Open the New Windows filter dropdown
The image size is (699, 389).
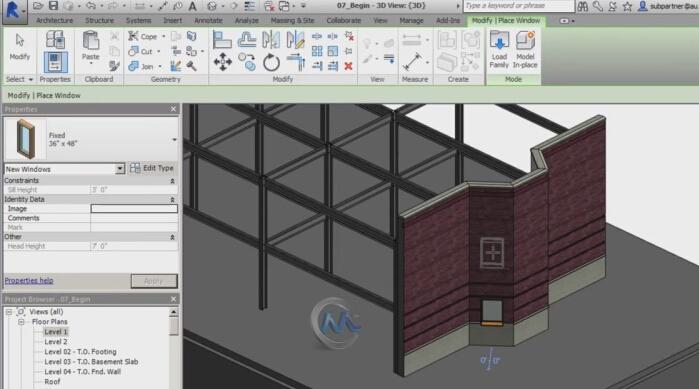120,169
